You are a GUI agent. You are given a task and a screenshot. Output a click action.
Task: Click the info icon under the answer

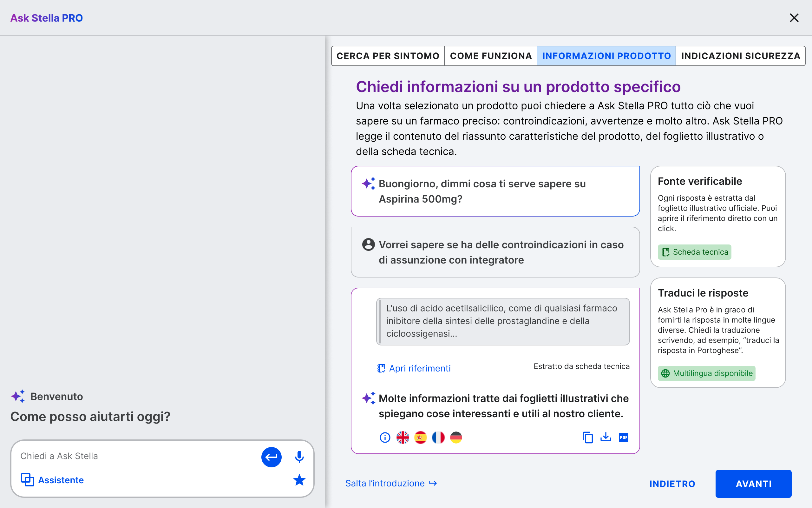(x=385, y=438)
